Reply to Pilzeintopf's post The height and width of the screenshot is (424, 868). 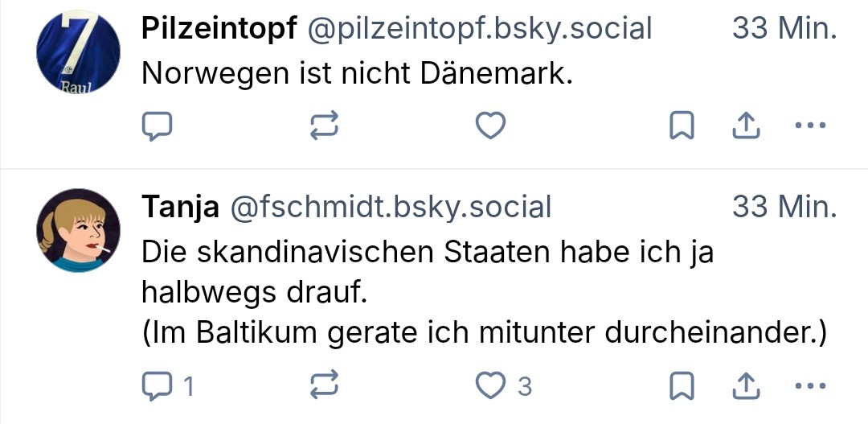(x=158, y=126)
